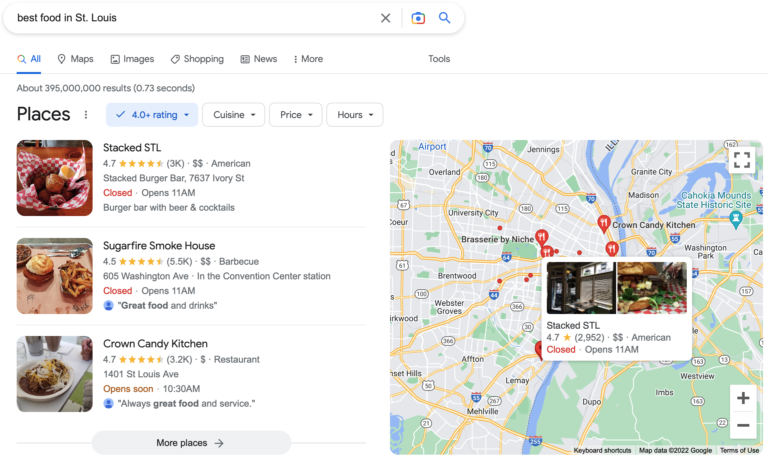Click "Burger bar with beer & cocktails" description
Image resolution: width=768 pixels, height=458 pixels.
pyautogui.click(x=168, y=208)
